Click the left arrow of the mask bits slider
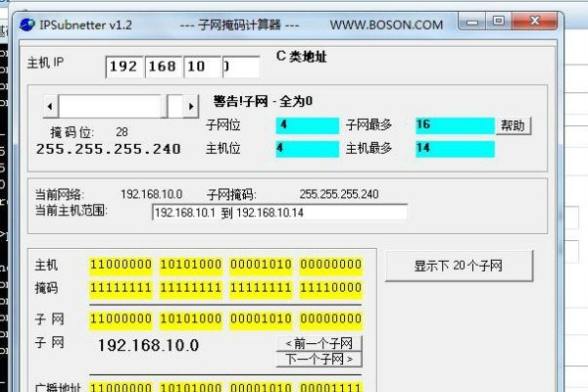588x392 pixels. coord(51,106)
